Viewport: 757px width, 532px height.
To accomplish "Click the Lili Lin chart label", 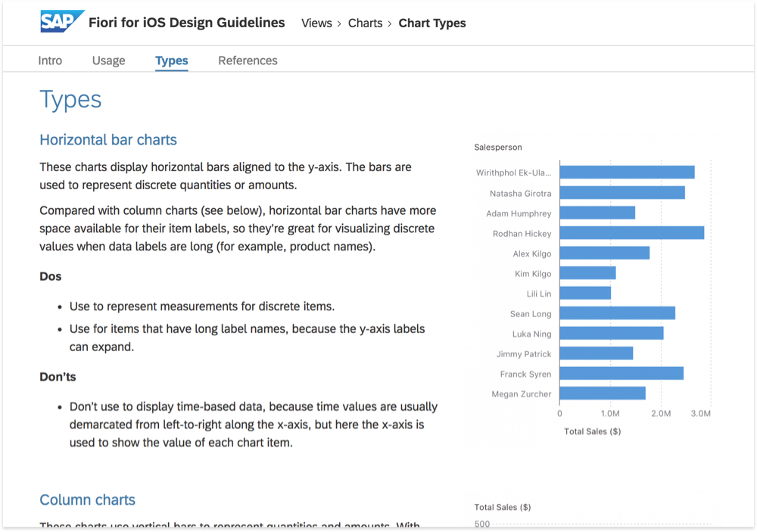I will click(539, 294).
